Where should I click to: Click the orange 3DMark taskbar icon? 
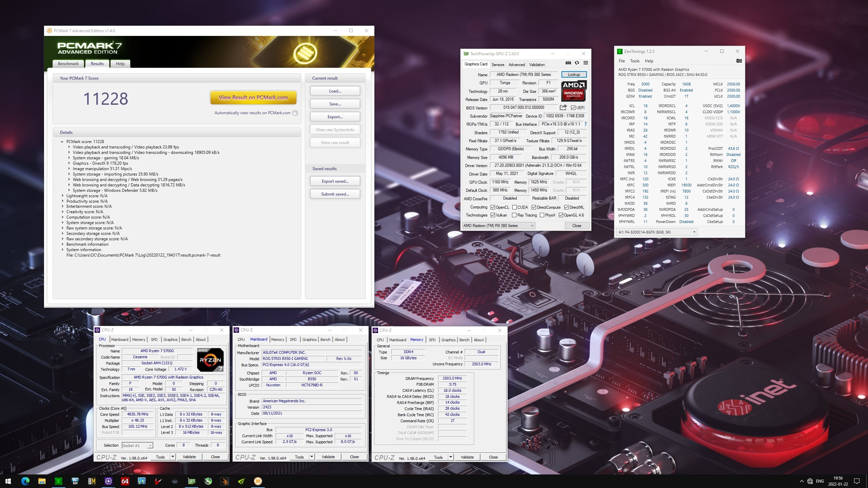click(x=224, y=481)
